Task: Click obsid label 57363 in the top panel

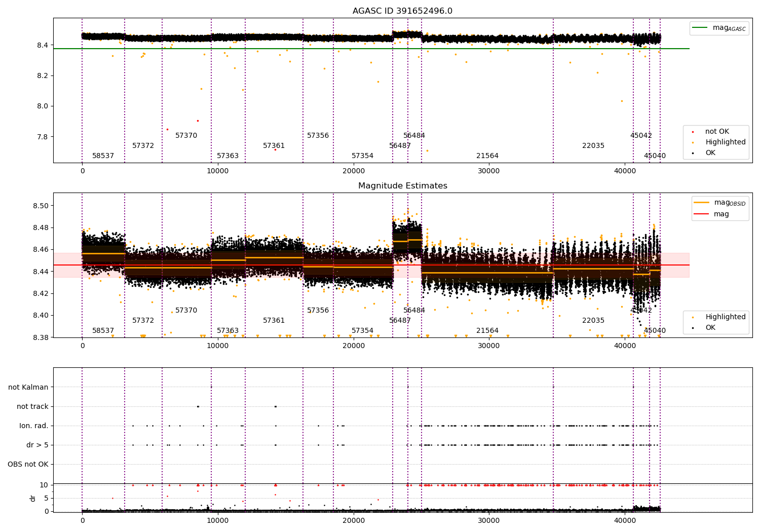Action: tap(227, 156)
